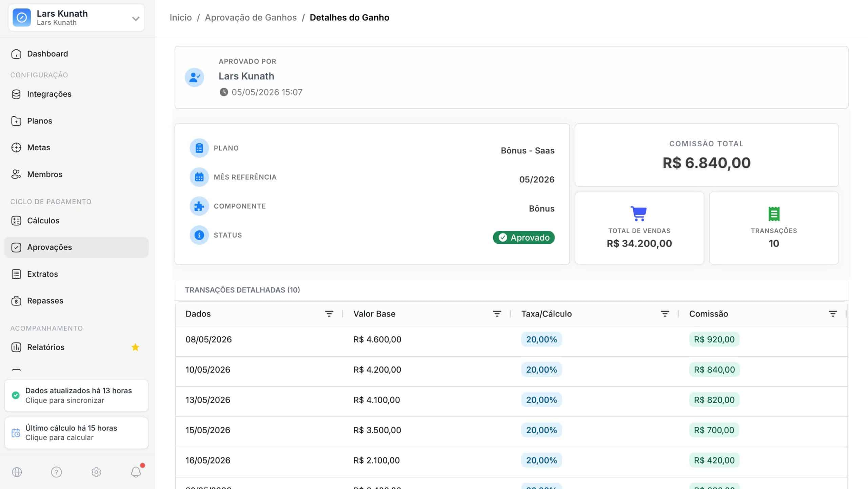Click the Integrações database icon
Image resolution: width=868 pixels, height=489 pixels.
pos(16,94)
